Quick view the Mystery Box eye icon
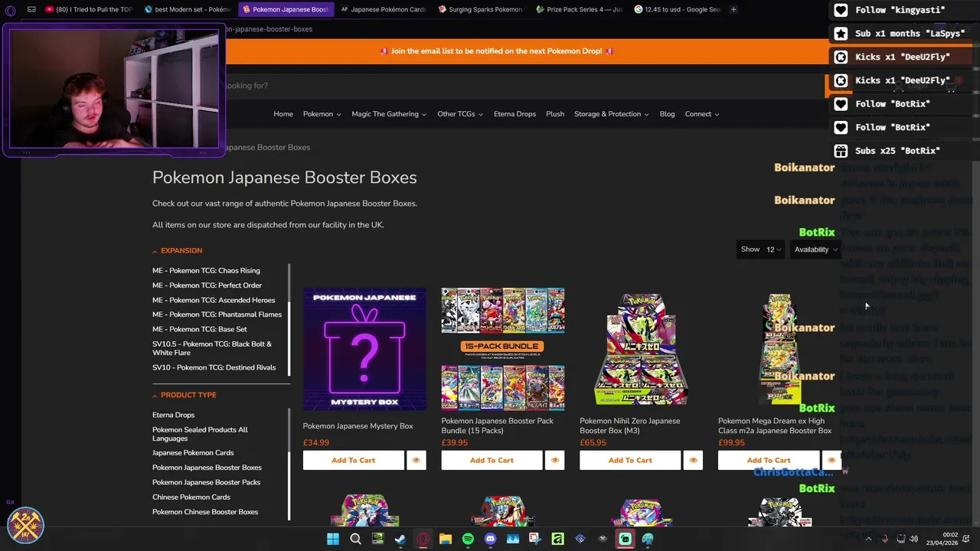The height and width of the screenshot is (551, 980). (x=416, y=461)
